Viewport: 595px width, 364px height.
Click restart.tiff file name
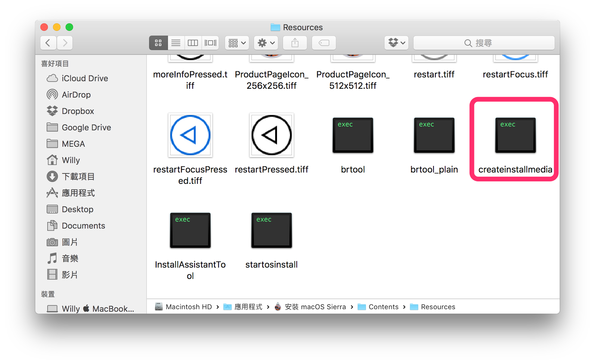(434, 74)
